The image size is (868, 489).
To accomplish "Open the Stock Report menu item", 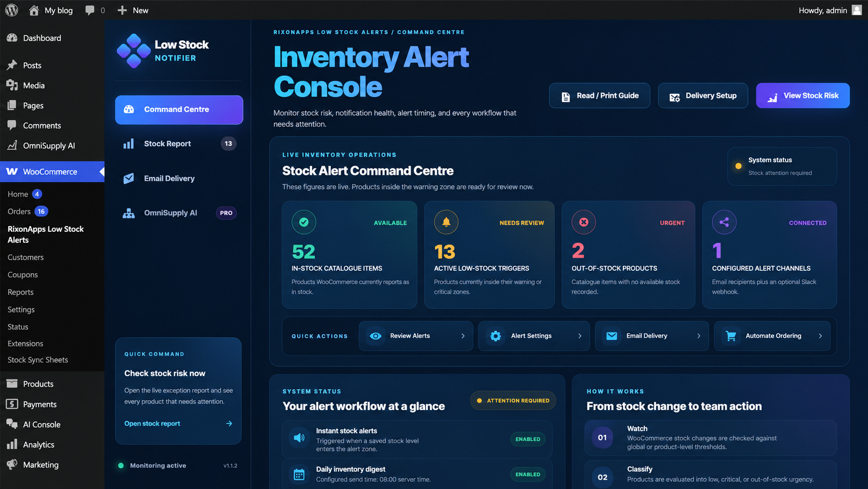I will point(179,144).
